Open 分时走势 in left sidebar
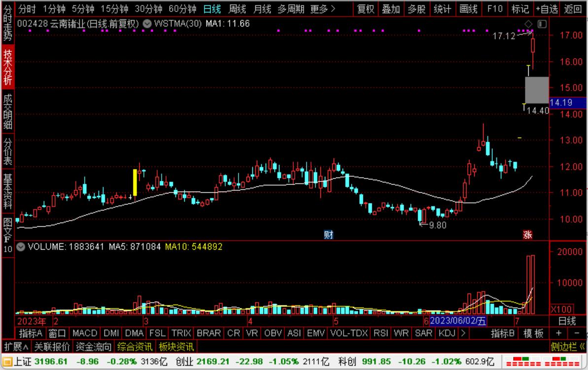This screenshot has width=588, height=370. point(7,23)
